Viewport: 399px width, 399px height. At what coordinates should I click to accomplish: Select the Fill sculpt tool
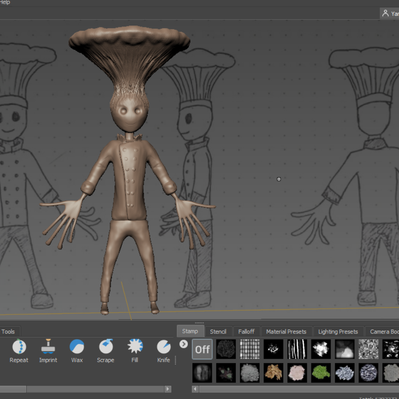135,351
